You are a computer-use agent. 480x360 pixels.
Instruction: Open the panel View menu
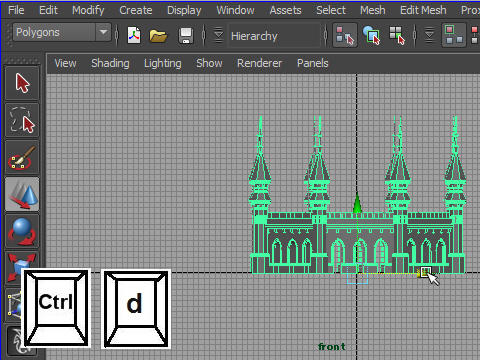[65, 63]
